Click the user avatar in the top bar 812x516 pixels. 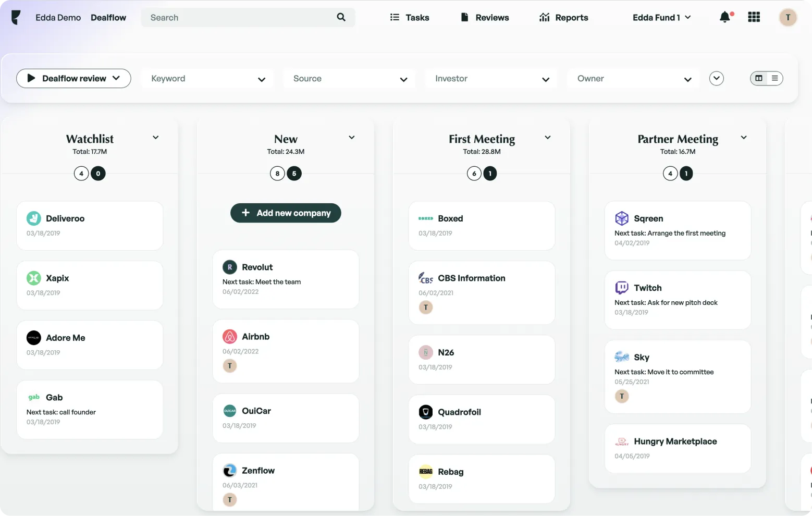click(x=788, y=17)
